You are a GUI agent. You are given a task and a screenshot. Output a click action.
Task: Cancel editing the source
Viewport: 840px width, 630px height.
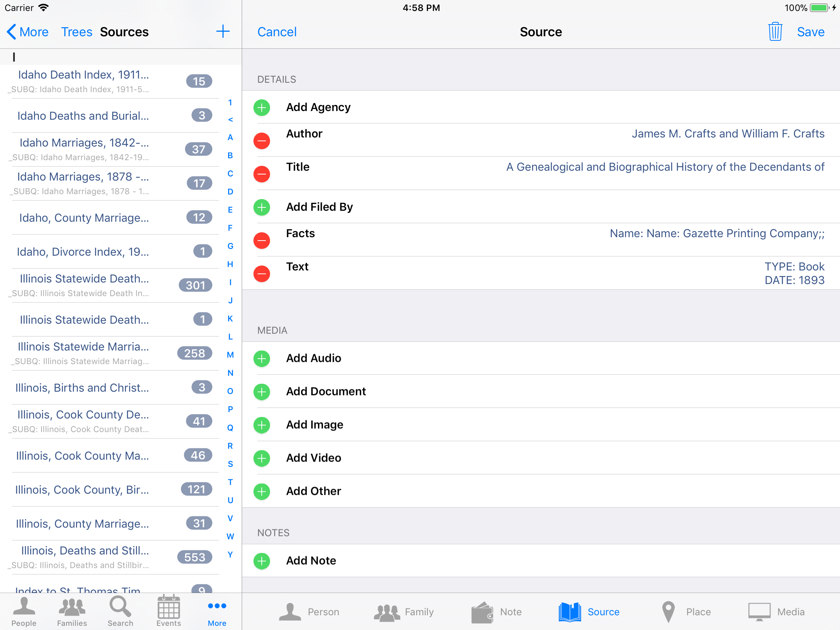(277, 32)
